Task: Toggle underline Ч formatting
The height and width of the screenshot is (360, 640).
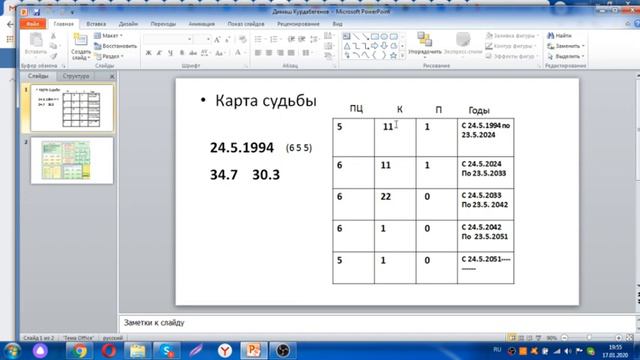Action: pos(170,53)
